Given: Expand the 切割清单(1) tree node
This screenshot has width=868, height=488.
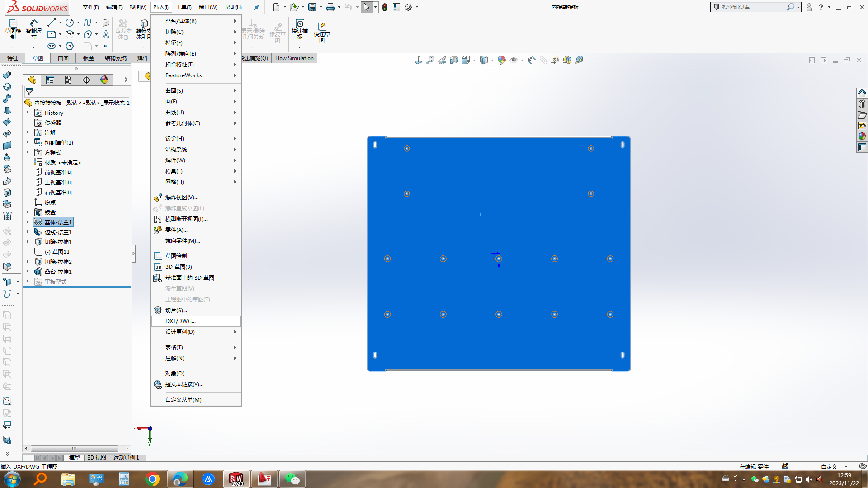Looking at the screenshot, I should tap(28, 142).
